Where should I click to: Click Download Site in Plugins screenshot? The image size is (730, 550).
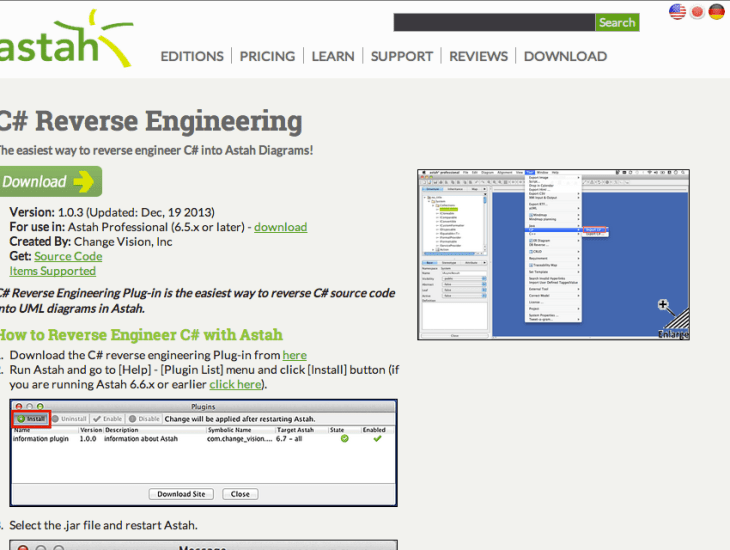tap(181, 494)
